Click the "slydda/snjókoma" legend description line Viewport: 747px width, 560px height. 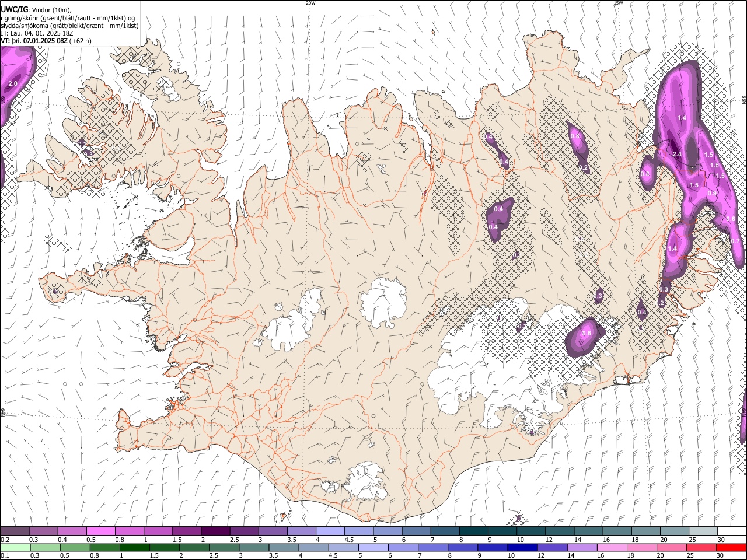pos(69,26)
